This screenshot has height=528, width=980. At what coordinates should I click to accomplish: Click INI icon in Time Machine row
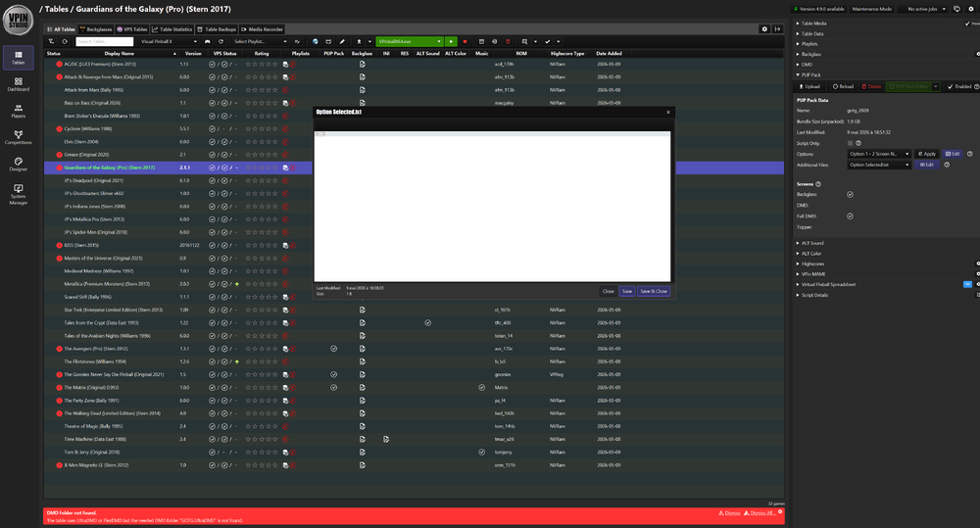(386, 439)
